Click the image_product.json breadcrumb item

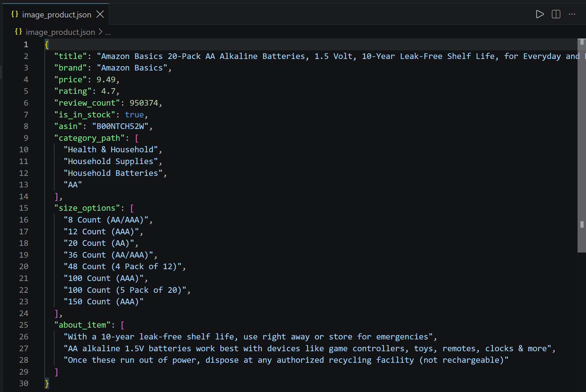[61, 32]
